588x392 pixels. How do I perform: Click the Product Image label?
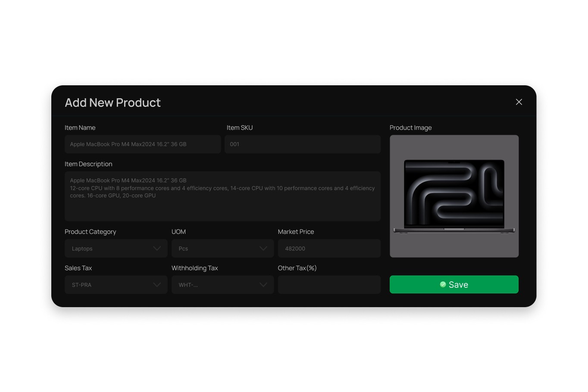[x=410, y=128]
